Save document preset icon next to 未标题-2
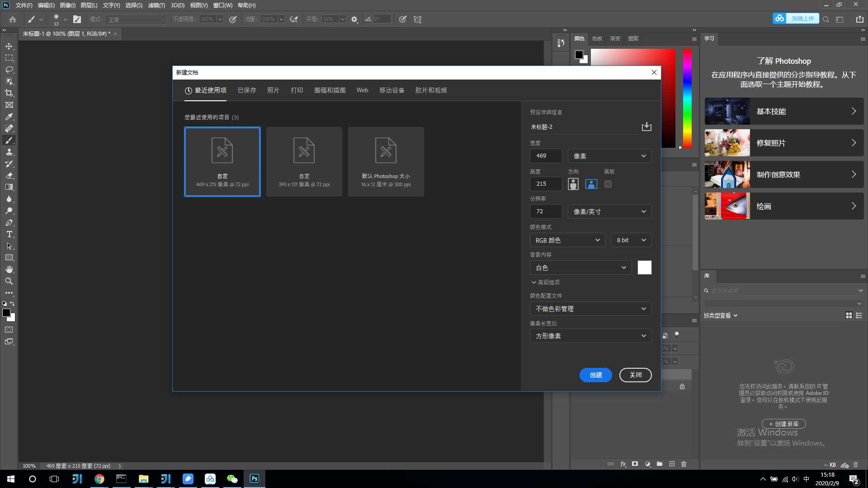868x488 pixels. pyautogui.click(x=646, y=127)
